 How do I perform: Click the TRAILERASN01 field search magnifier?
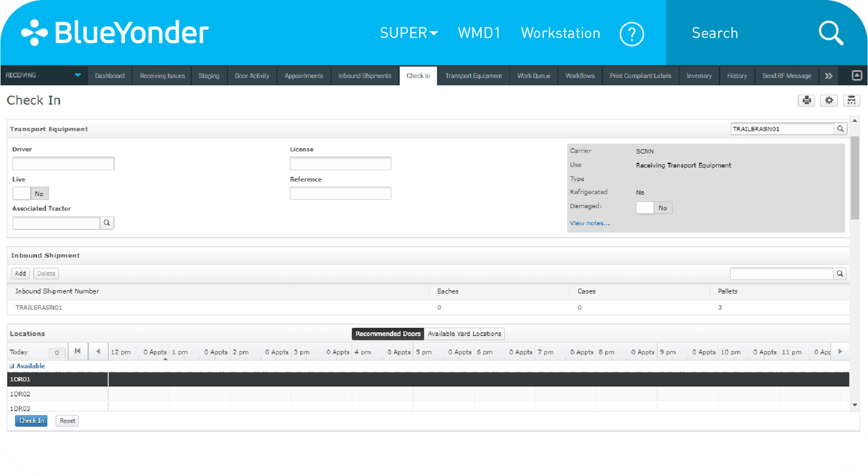(x=840, y=129)
